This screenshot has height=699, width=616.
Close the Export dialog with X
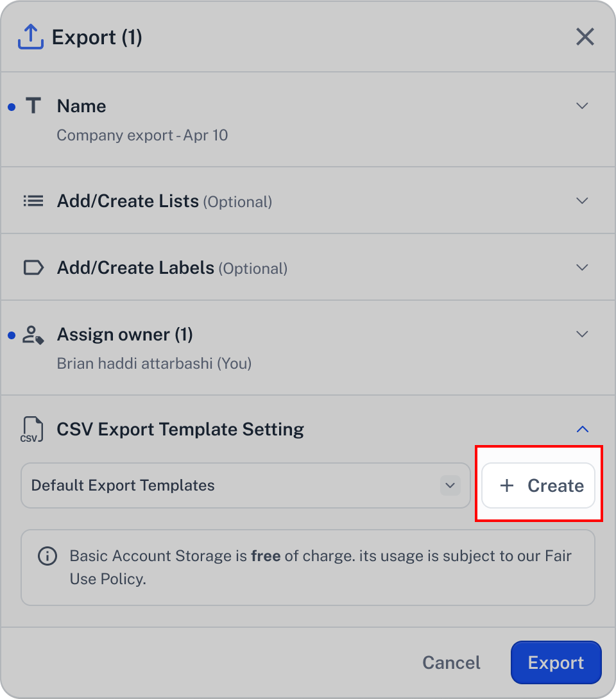point(585,37)
